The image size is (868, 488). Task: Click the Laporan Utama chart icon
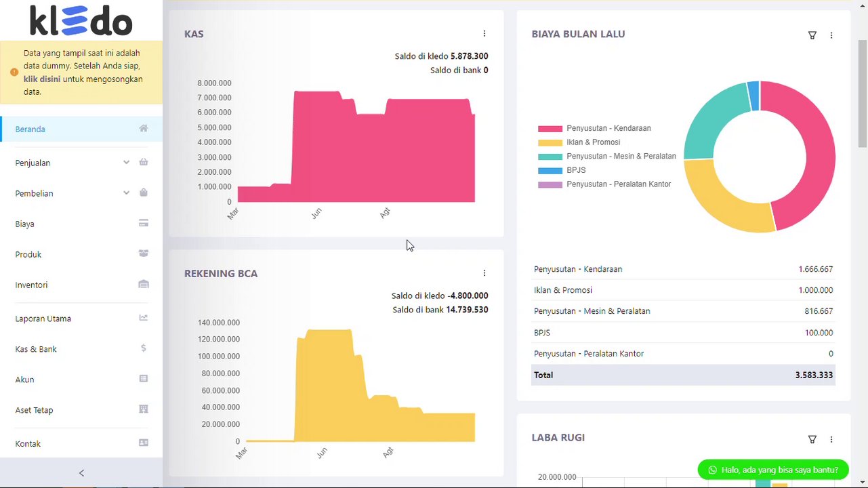coord(144,318)
